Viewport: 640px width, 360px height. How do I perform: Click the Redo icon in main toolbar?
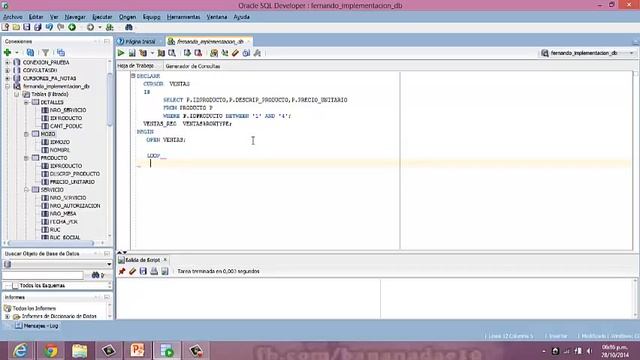(x=60, y=27)
